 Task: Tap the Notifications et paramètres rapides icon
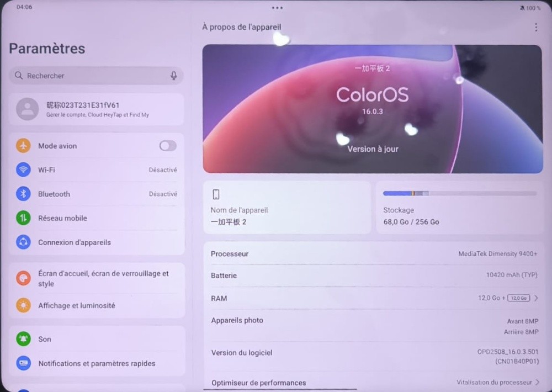(x=23, y=363)
